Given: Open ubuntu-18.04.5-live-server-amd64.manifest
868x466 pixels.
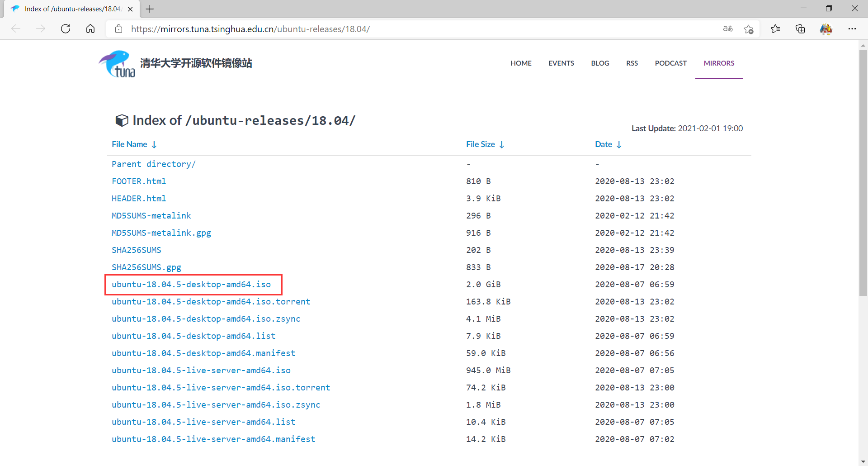Looking at the screenshot, I should coord(213,439).
